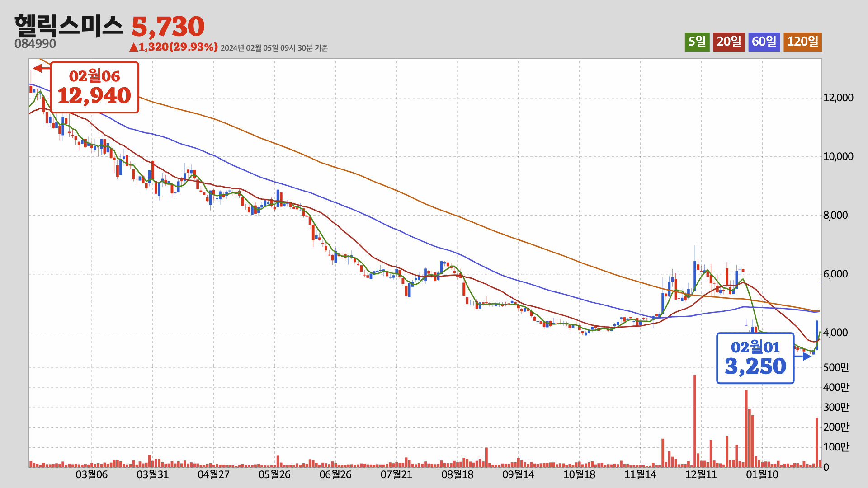Click the 03월31 date axis label
Screen dimensions: 868x488
click(153, 474)
